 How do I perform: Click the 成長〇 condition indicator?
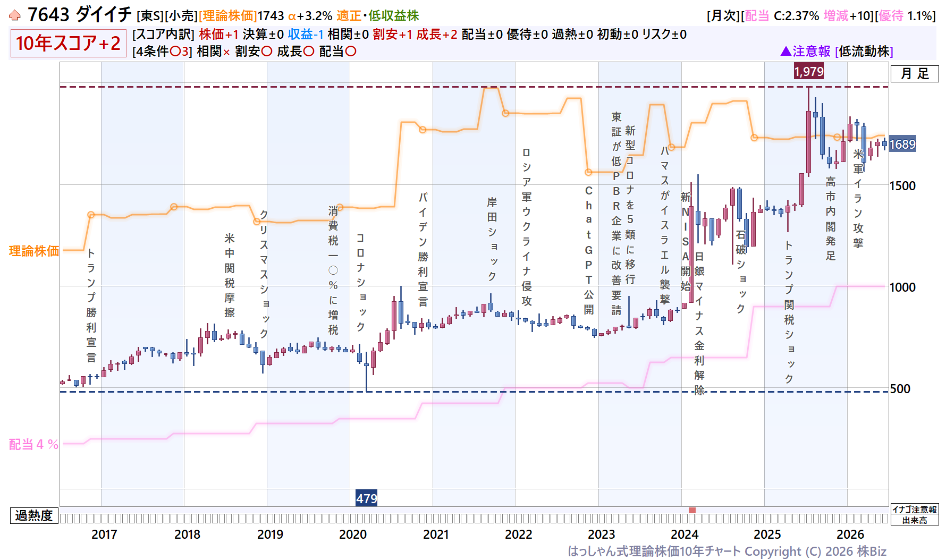coord(295,51)
